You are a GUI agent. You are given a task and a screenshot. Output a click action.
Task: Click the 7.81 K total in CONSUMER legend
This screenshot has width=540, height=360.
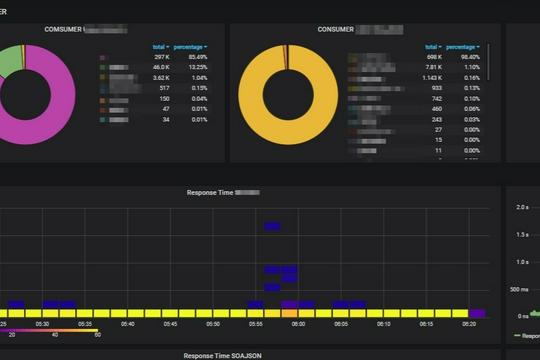pyautogui.click(x=434, y=67)
